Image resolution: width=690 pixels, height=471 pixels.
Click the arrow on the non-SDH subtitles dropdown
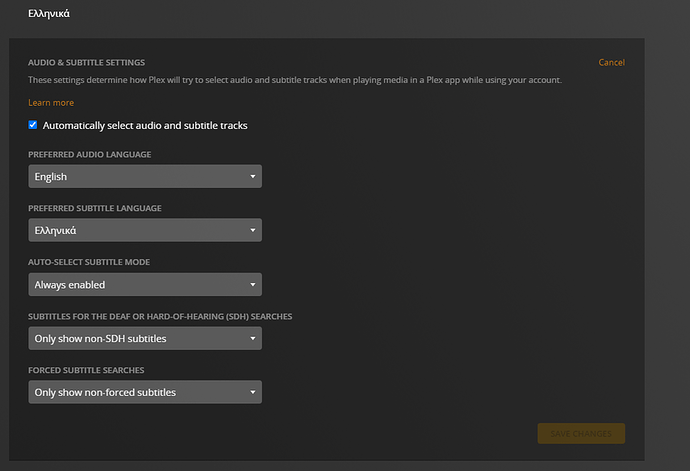[253, 339]
